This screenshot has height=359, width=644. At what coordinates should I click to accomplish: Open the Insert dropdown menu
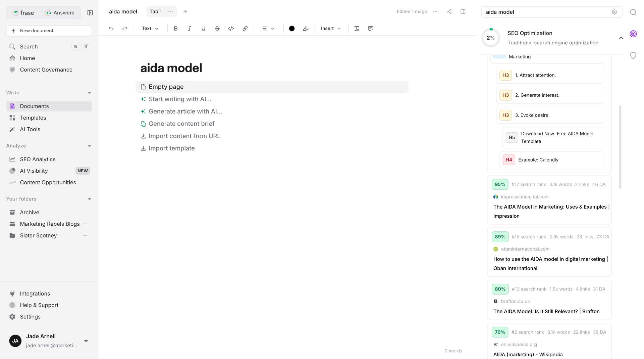[331, 29]
